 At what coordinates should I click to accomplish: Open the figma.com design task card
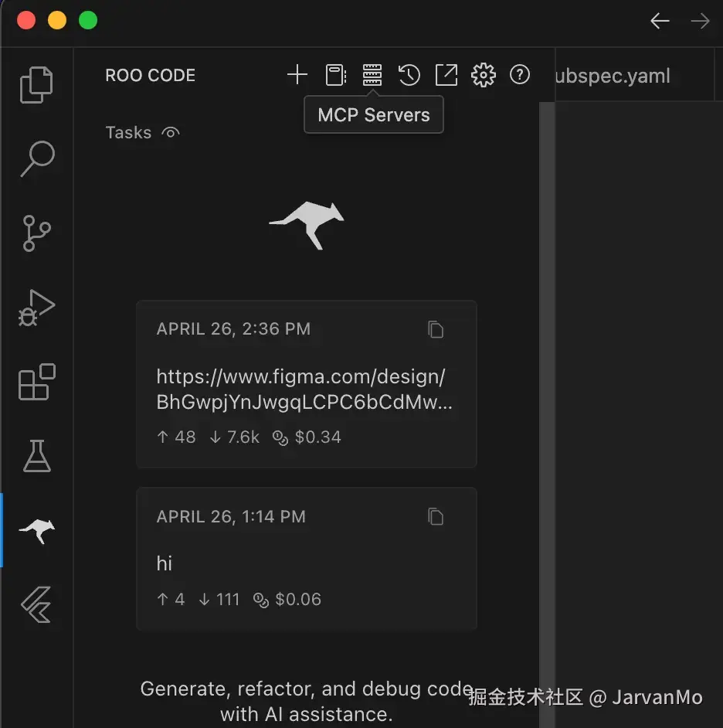point(307,384)
